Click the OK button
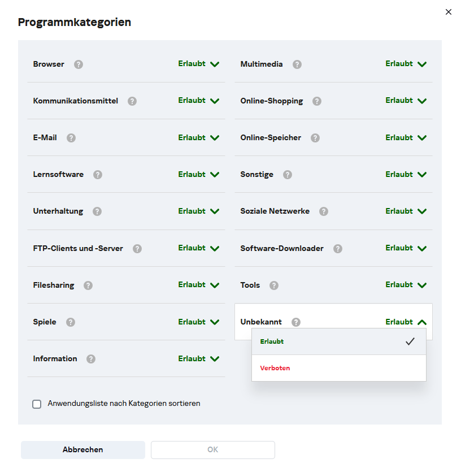Image resolution: width=461 pixels, height=476 pixels. pos(212,450)
